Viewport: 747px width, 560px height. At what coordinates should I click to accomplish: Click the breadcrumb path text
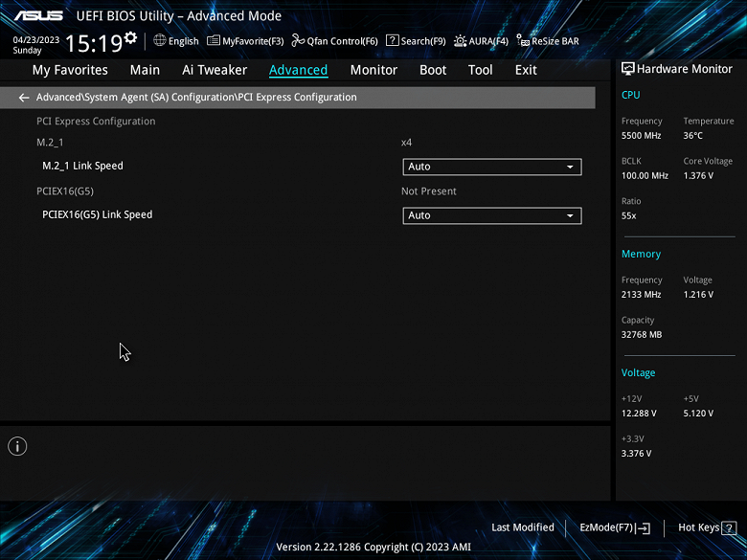tap(196, 97)
